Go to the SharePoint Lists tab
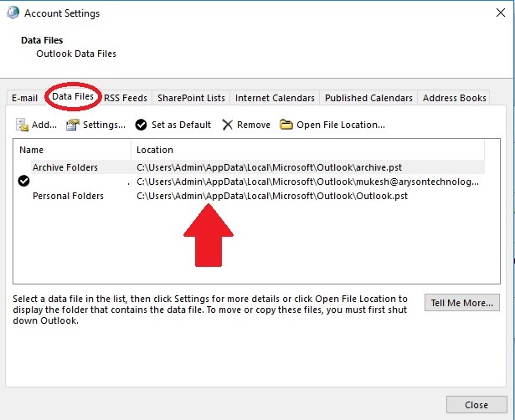Screen dimensions: 515x420 192,98
